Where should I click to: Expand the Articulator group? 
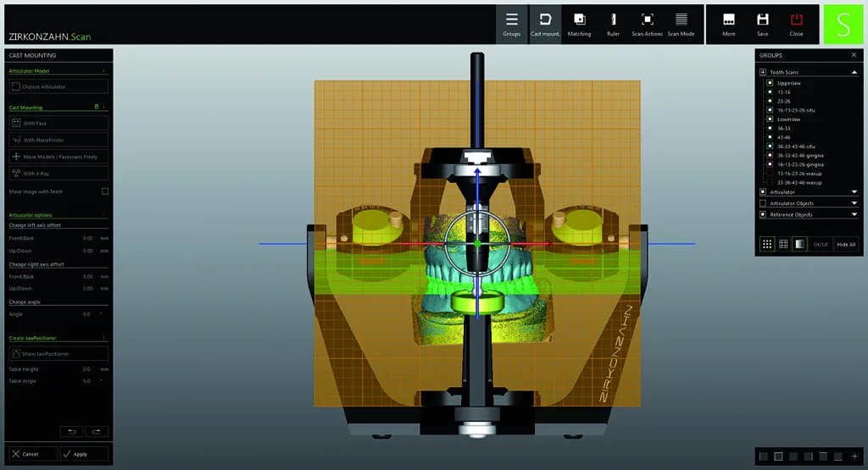(854, 192)
